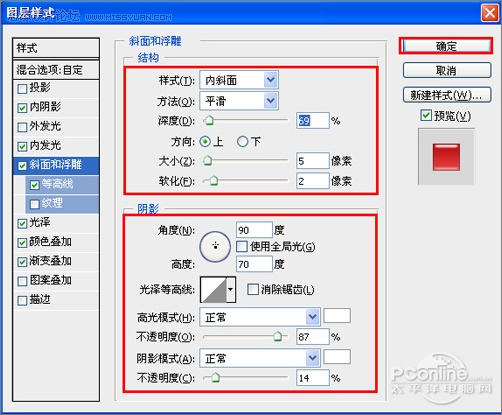Image resolution: width=502 pixels, height=415 pixels.
Task: Click the 取消 cancel button
Action: 447,70
